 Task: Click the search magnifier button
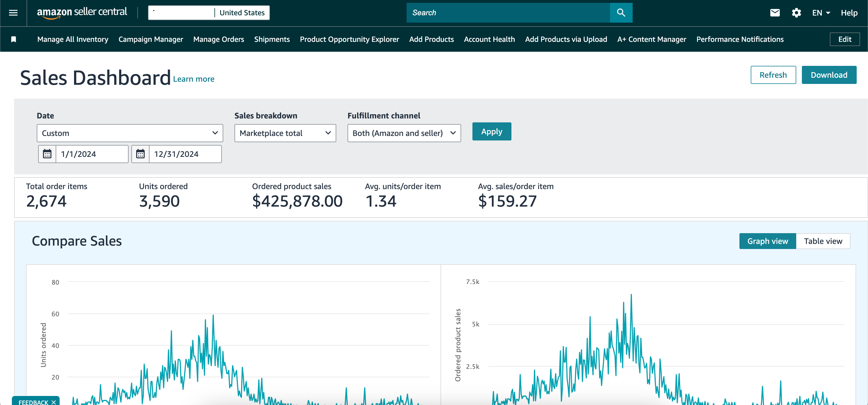tap(621, 13)
